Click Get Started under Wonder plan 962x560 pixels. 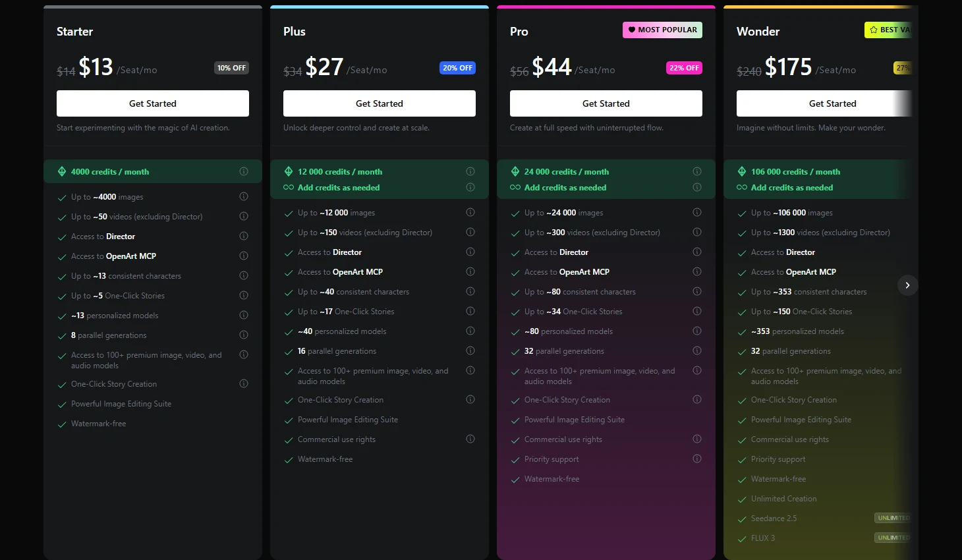824,103
